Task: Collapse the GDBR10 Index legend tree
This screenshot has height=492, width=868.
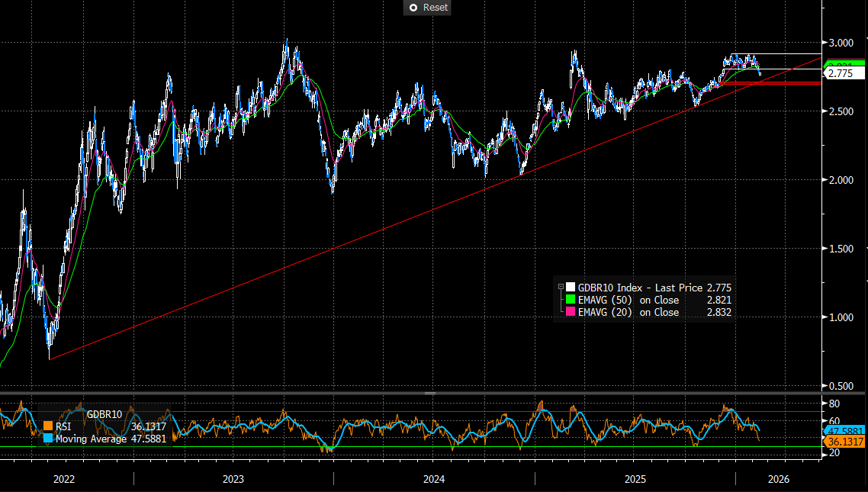Action: tap(561, 288)
